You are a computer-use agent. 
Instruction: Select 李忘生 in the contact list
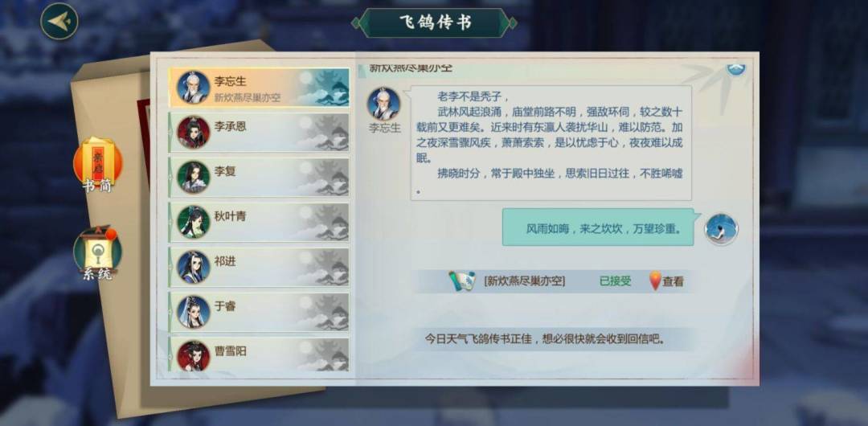259,88
